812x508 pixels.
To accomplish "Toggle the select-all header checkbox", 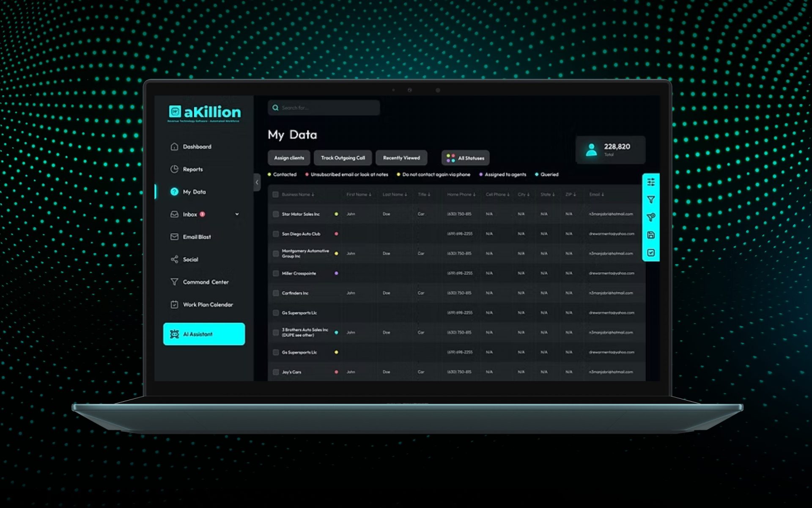I will tap(275, 194).
